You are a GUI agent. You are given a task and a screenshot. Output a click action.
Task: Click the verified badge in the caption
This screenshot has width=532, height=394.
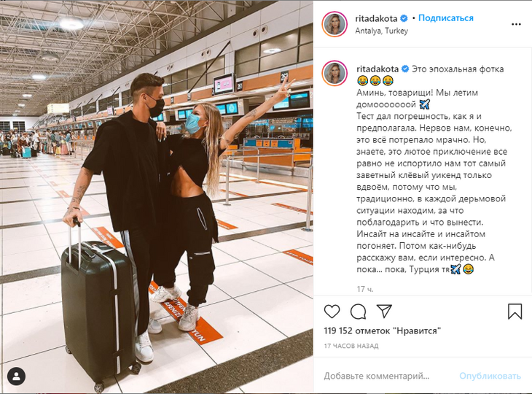[x=405, y=69]
